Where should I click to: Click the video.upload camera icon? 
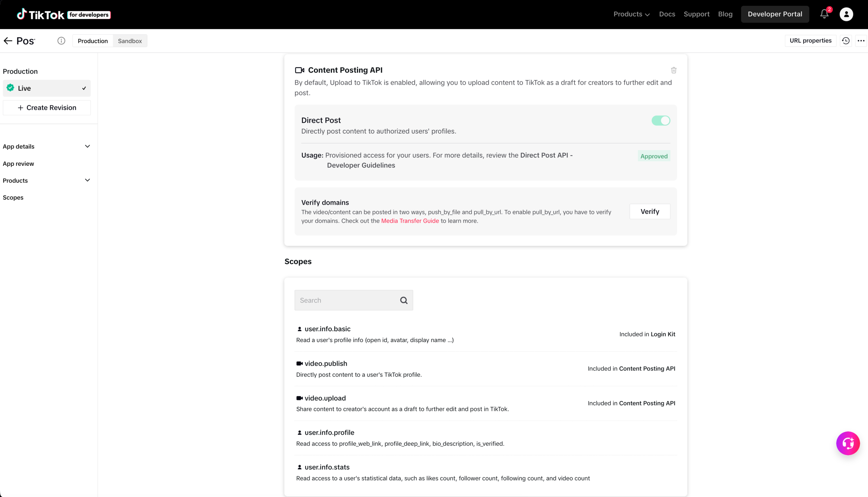(299, 398)
